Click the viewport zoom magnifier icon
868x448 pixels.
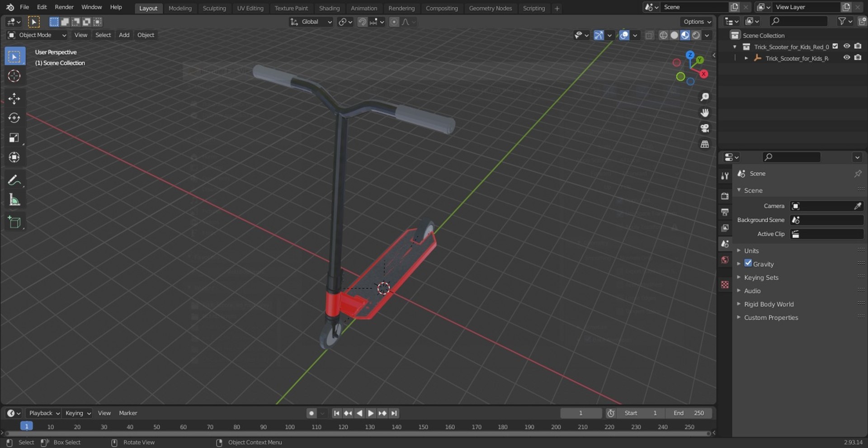click(x=704, y=97)
